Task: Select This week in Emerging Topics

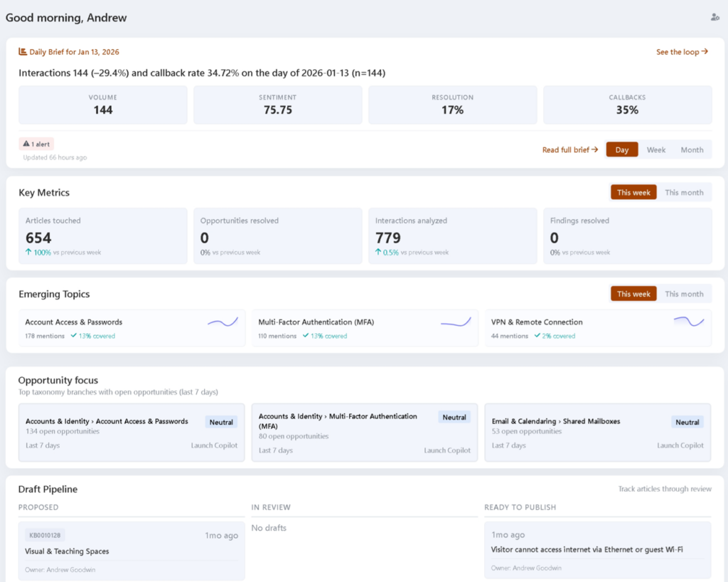Action: tap(633, 294)
